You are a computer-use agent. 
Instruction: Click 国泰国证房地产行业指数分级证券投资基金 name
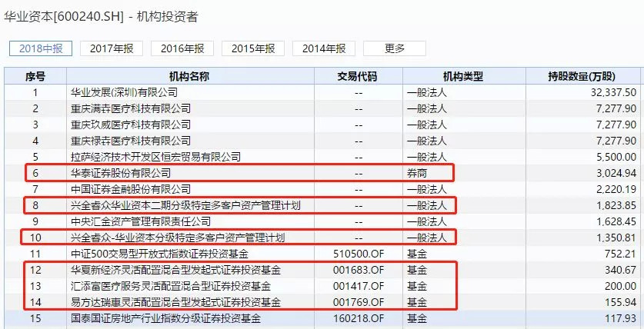[x=165, y=318]
